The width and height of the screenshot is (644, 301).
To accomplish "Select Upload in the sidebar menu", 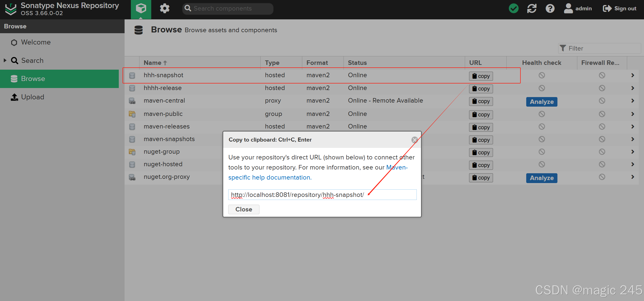I will pyautogui.click(x=32, y=97).
